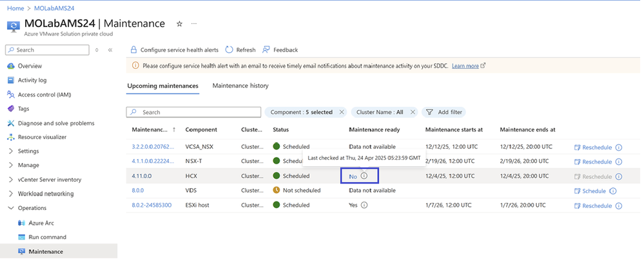Viewport: 644px width, 266px height.
Task: Sort by Component column header
Action: click(x=201, y=129)
